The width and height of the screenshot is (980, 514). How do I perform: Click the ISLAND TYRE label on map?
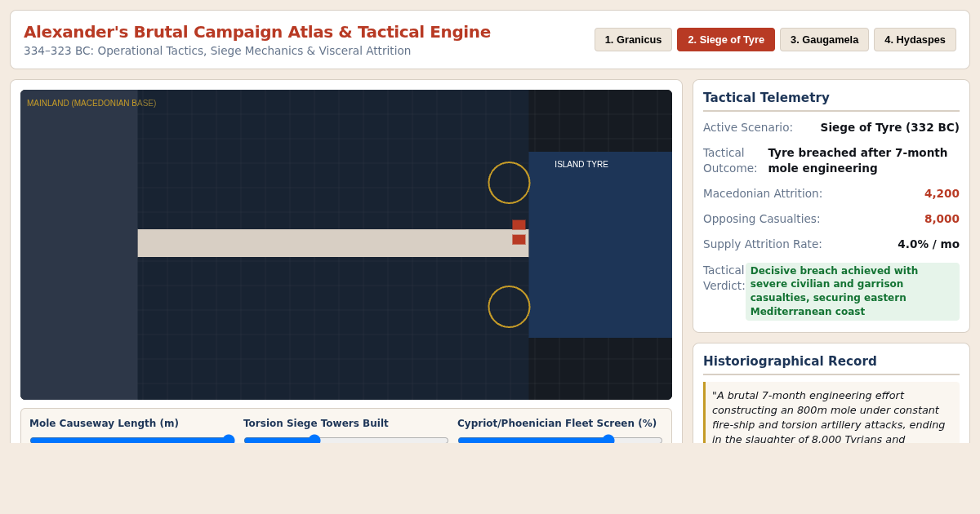(x=581, y=164)
